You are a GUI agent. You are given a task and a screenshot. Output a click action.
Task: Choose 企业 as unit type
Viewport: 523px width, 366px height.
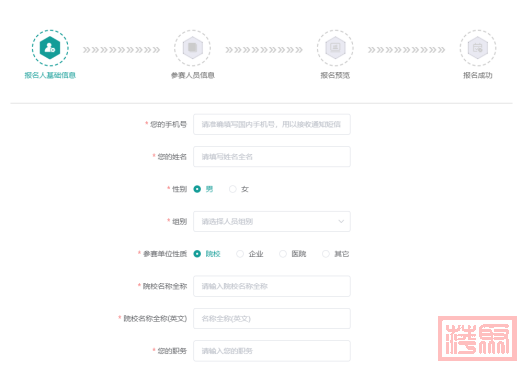[240, 254]
